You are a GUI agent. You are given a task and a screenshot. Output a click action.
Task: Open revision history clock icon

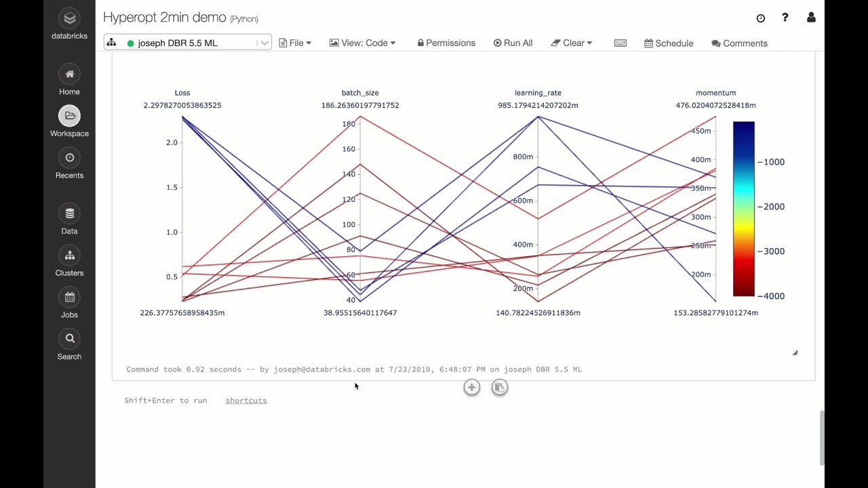click(x=761, y=18)
